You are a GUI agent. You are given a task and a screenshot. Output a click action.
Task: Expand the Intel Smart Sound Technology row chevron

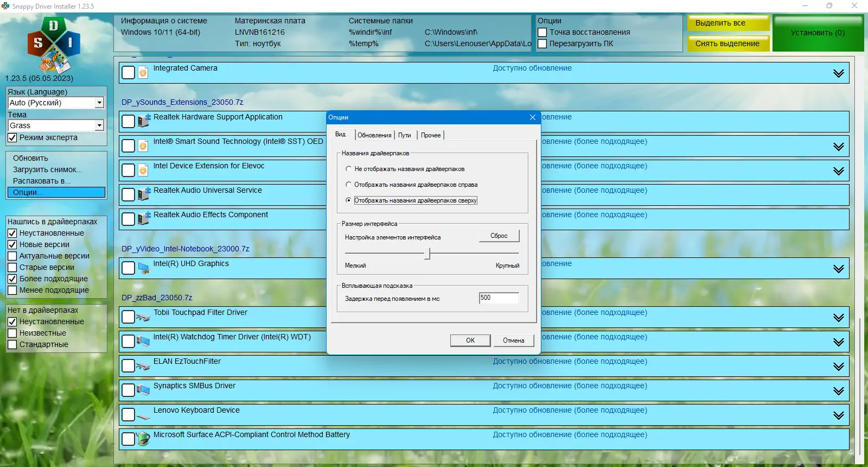(x=839, y=147)
